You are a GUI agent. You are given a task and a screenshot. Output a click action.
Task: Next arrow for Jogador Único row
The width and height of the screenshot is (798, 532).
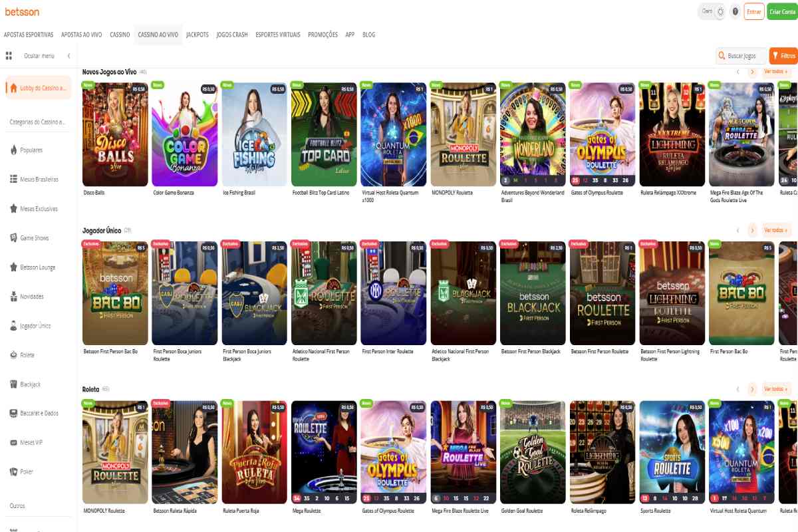point(752,230)
